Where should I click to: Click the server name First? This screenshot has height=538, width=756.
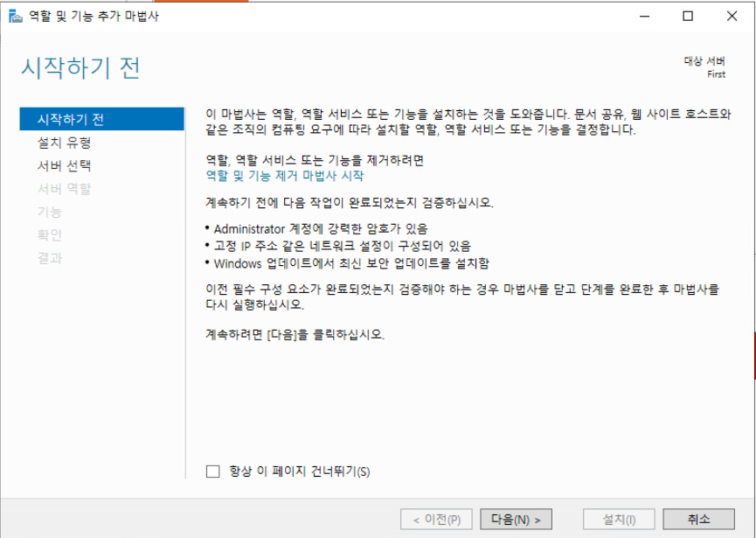pos(716,74)
